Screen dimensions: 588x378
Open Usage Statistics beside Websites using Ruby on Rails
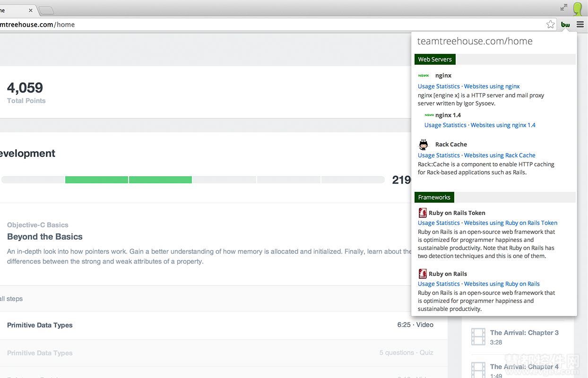(439, 284)
